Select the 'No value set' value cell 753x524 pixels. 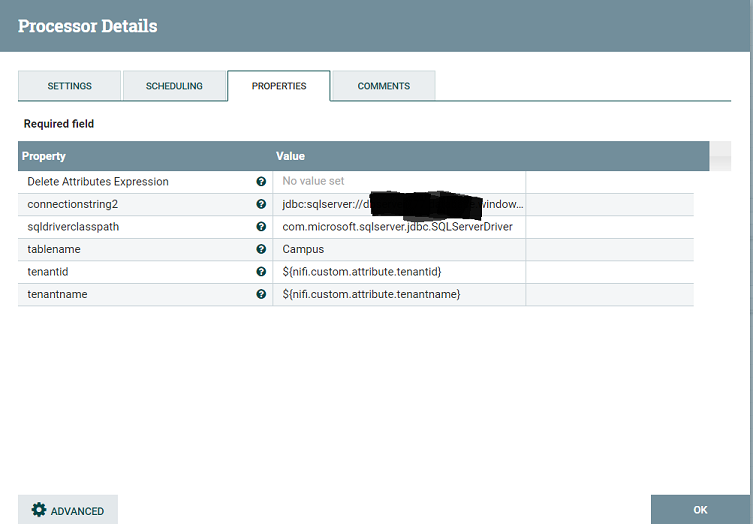pos(399,182)
